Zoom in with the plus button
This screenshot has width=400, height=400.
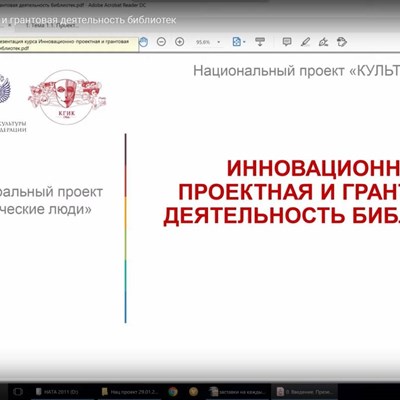(180, 42)
